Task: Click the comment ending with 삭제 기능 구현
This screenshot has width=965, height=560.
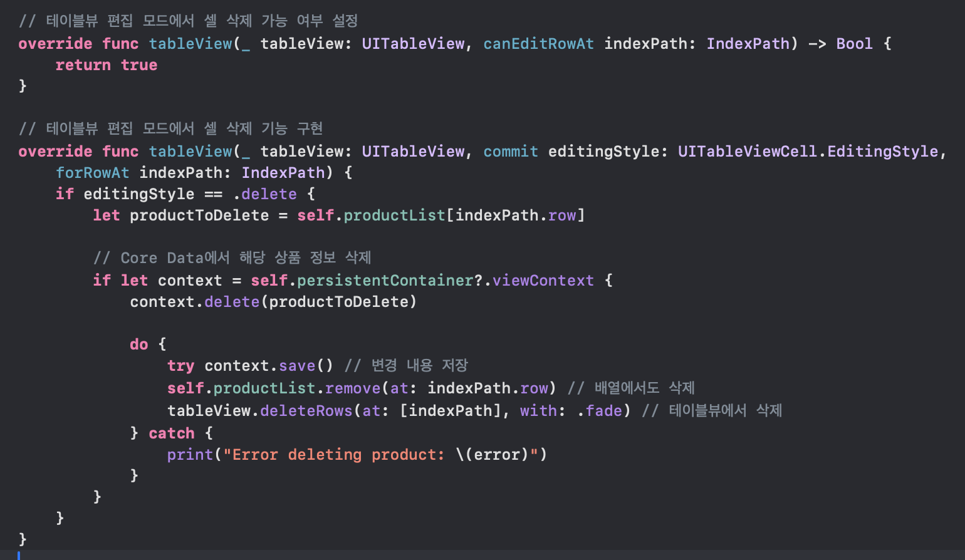Action: coord(170,129)
